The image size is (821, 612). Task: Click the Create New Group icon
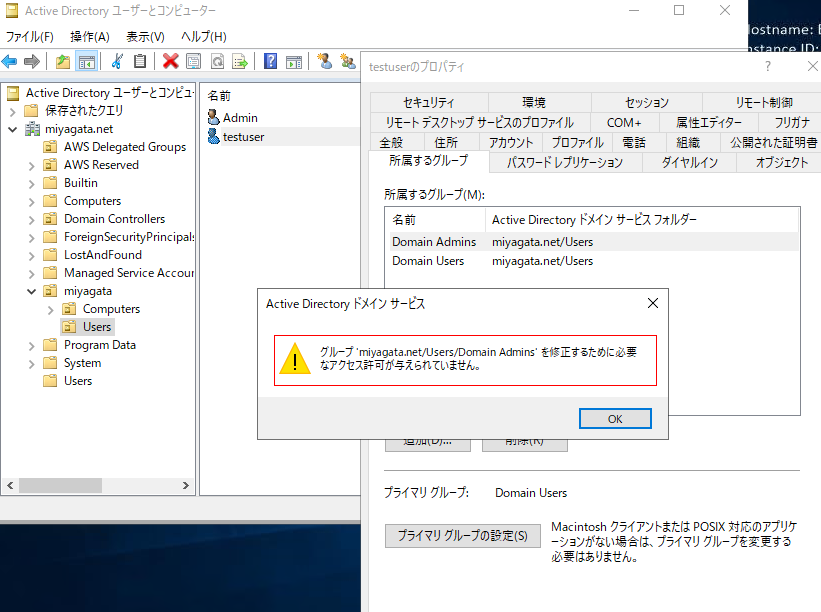pyautogui.click(x=347, y=61)
